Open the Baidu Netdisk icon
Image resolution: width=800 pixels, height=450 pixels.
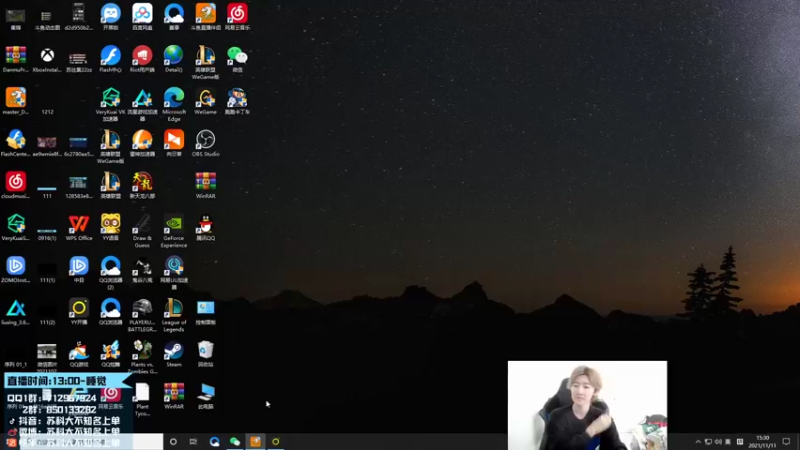[142, 17]
